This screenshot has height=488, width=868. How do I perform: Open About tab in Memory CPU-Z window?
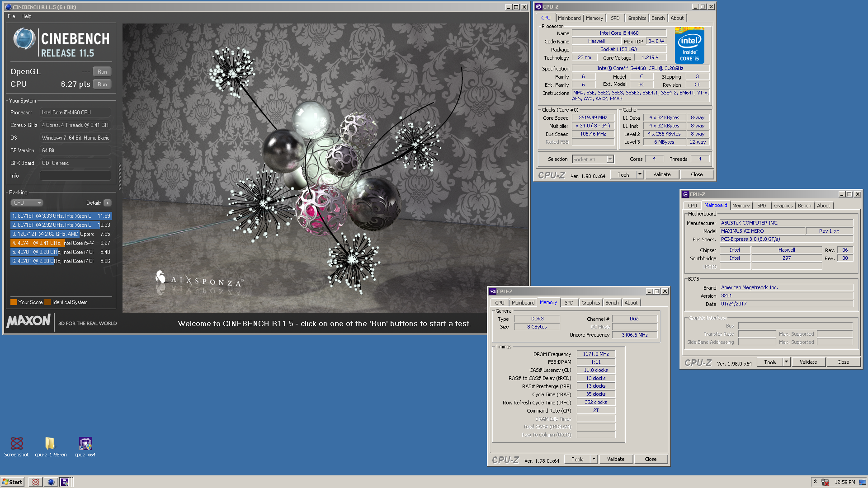click(x=631, y=303)
